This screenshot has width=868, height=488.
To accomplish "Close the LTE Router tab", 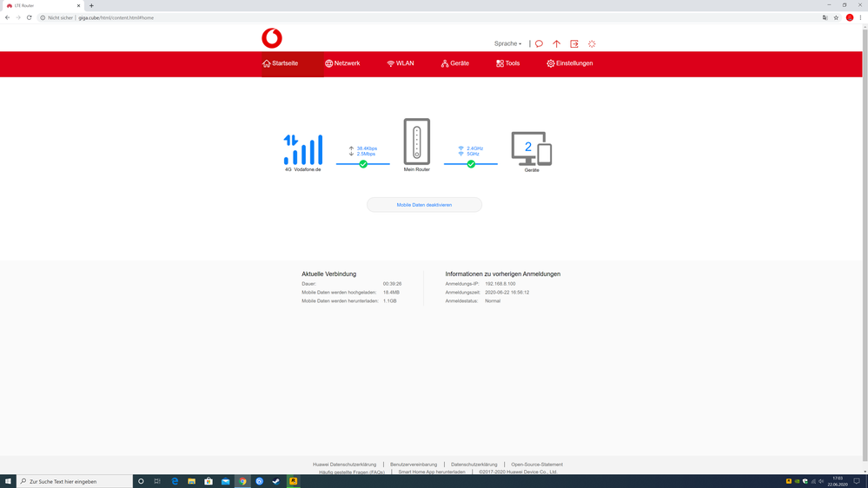I will [78, 5].
